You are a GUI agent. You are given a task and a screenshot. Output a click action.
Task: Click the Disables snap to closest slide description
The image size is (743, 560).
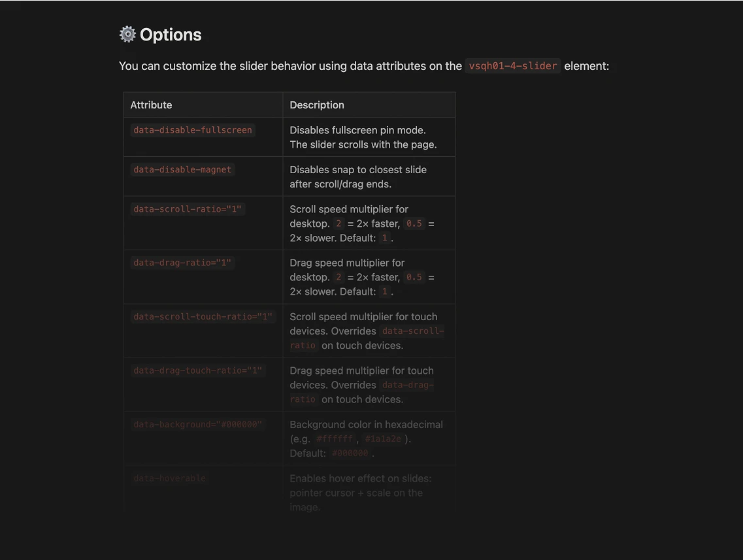tap(358, 176)
